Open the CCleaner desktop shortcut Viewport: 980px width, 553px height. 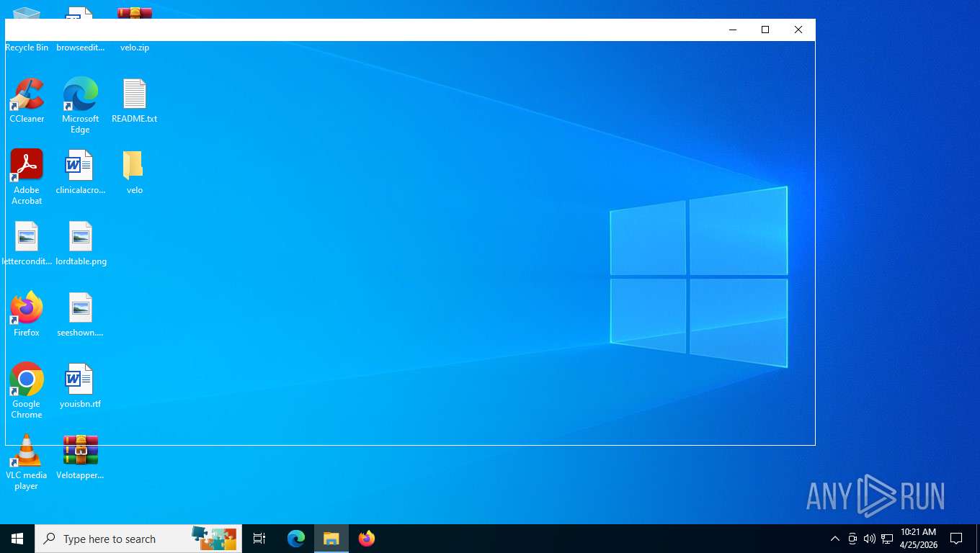(x=27, y=100)
